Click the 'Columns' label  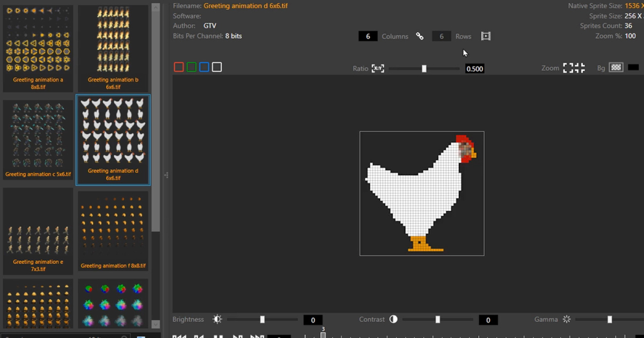(395, 36)
